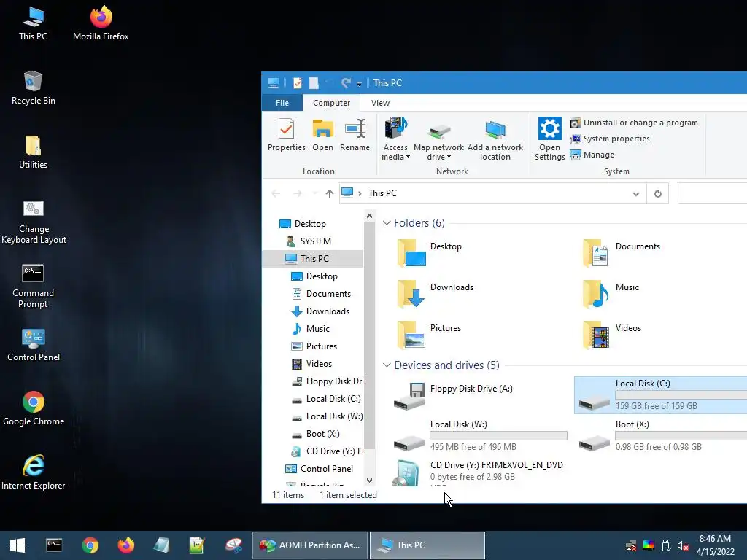747x560 pixels.
Task: Select SYSTEM in navigation tree
Action: 315,241
